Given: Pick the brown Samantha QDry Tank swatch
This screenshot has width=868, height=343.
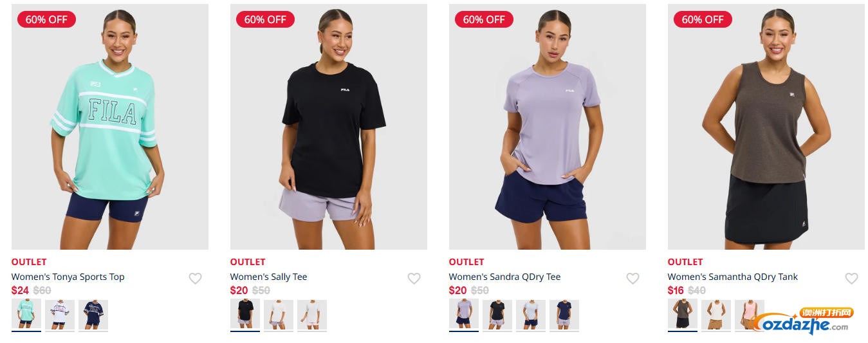Looking at the screenshot, I should (x=683, y=314).
